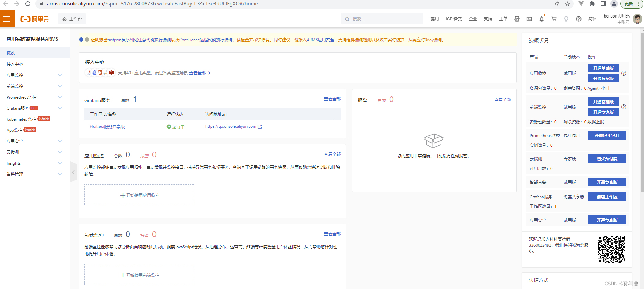Collapse the sidebar with the arrow handle
Viewport: 644px width, 289px height.
point(73,172)
